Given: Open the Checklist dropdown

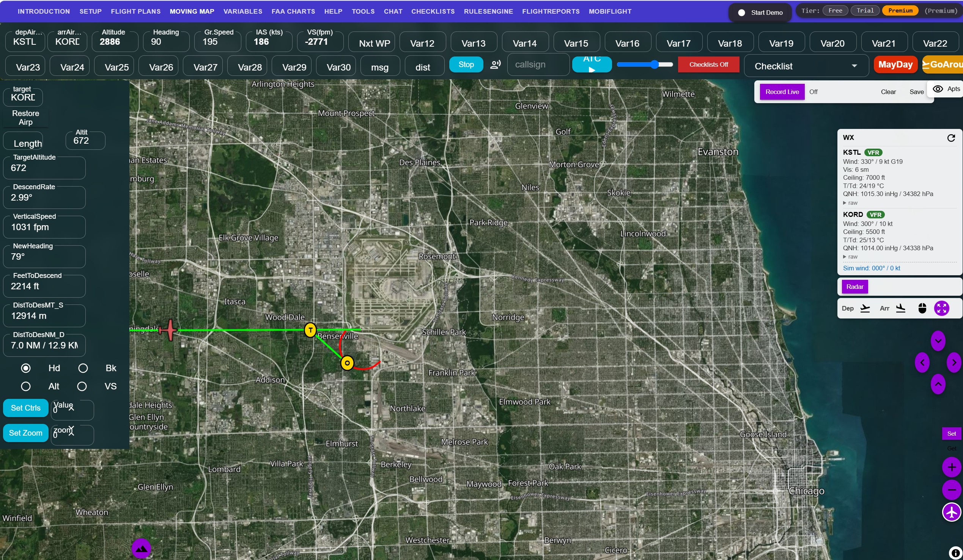Looking at the screenshot, I should click(806, 66).
